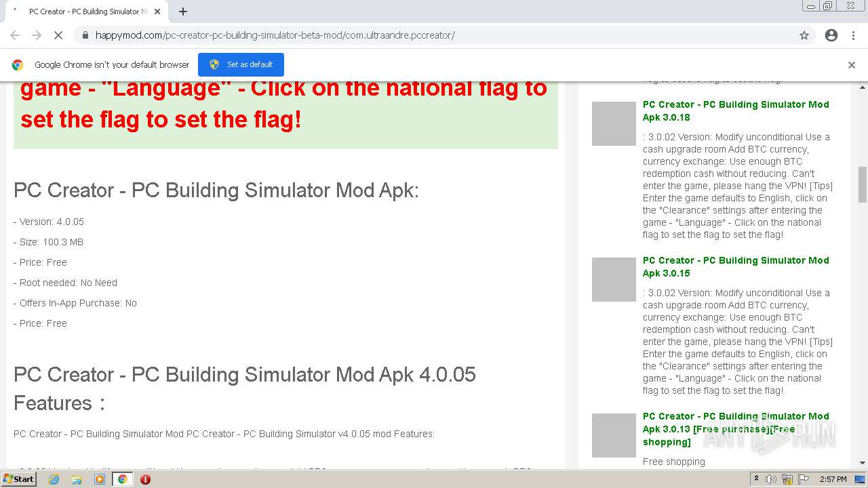Image resolution: width=868 pixels, height=488 pixels.
Task: Switch to Chrome taskbar button
Action: 122,479
